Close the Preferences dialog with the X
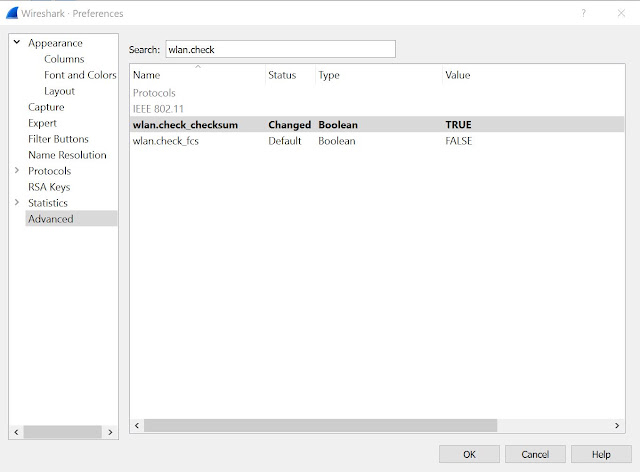 621,13
